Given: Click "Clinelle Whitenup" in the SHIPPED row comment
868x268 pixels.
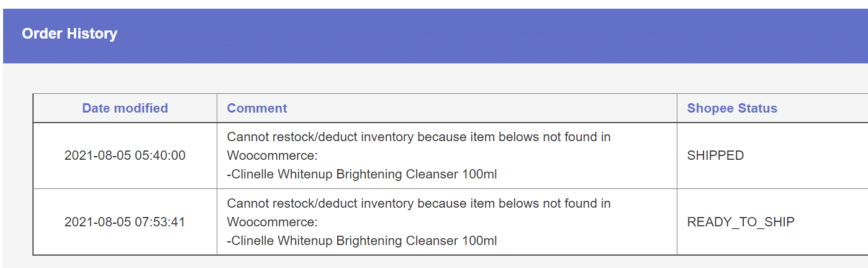Looking at the screenshot, I should pyautogui.click(x=281, y=175).
